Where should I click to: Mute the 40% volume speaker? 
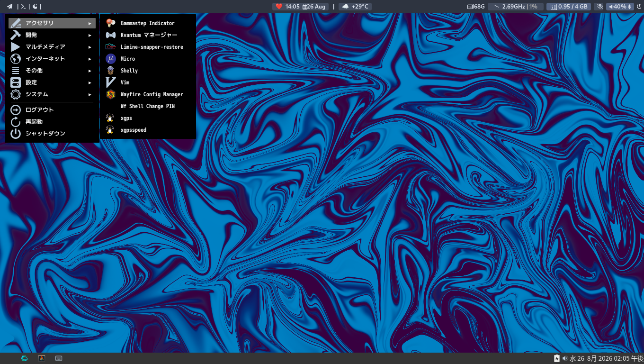pyautogui.click(x=617, y=7)
